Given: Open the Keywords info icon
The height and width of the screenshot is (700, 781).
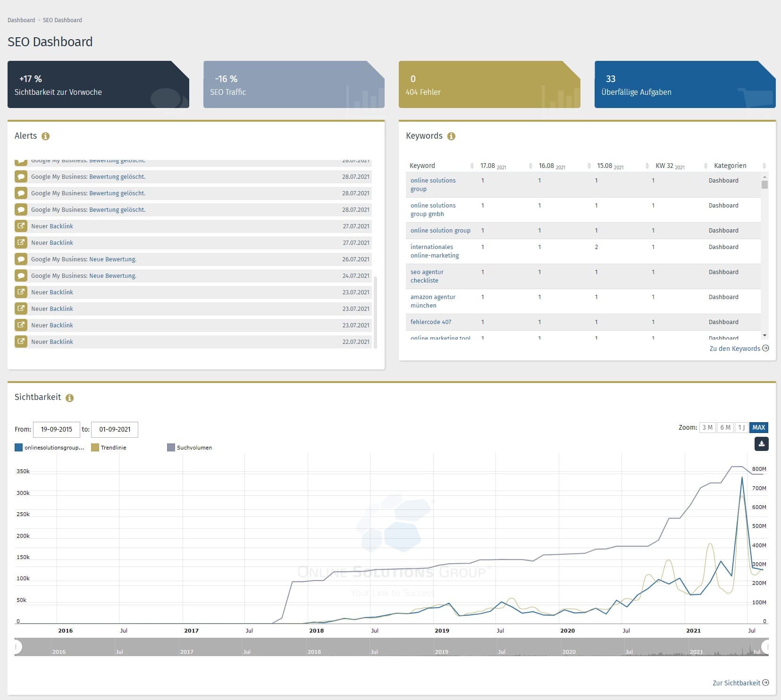Looking at the screenshot, I should coord(451,136).
